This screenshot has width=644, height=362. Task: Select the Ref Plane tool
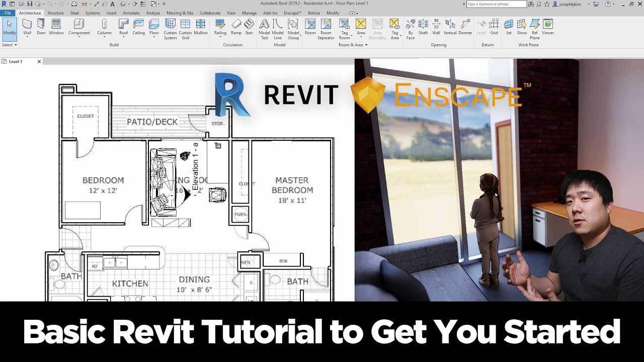click(x=535, y=29)
